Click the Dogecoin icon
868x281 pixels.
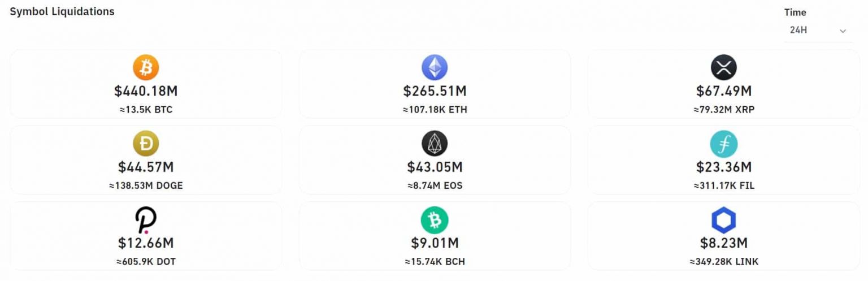146,144
